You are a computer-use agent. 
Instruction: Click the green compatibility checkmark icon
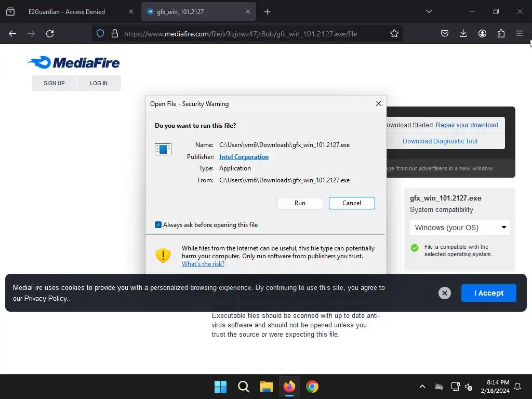(415, 248)
